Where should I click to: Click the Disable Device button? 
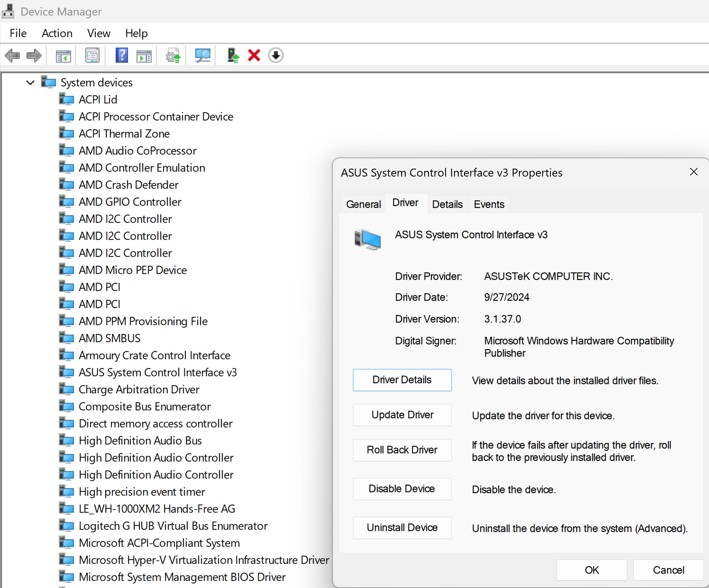click(402, 489)
